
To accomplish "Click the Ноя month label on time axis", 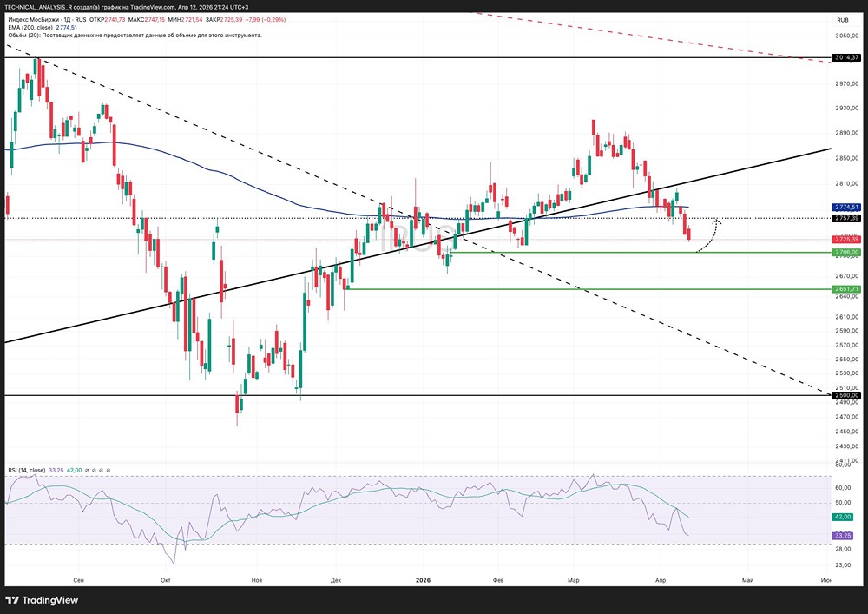I will point(257,580).
